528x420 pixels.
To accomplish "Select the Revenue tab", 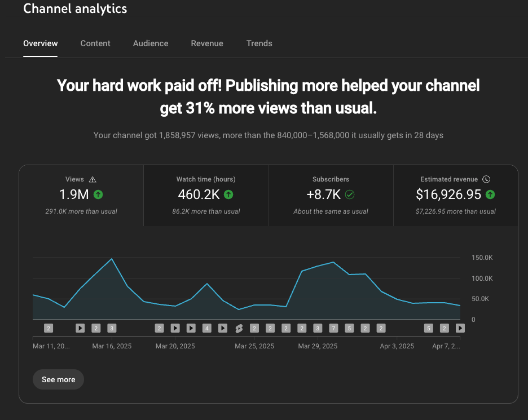I will [206, 43].
